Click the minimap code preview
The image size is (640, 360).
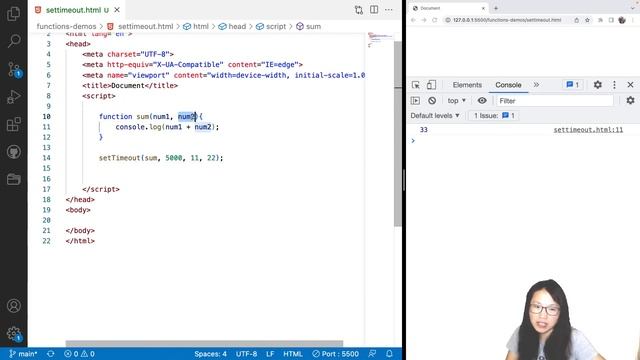pyautogui.click(x=380, y=40)
